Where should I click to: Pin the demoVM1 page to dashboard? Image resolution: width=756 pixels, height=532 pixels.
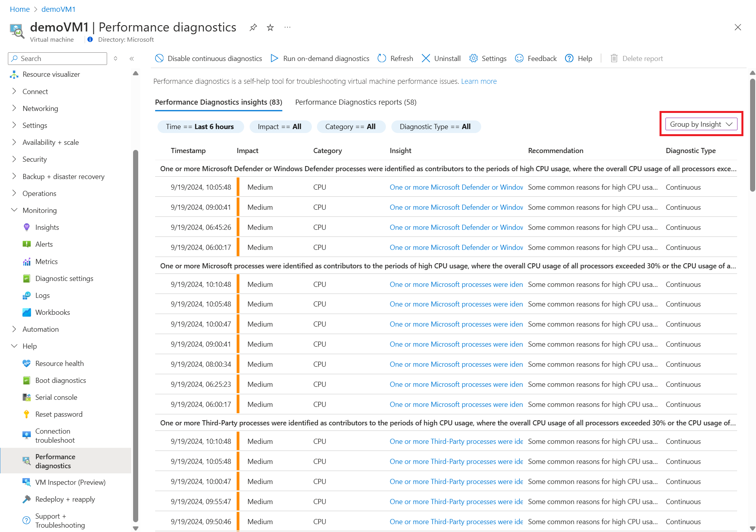click(253, 27)
